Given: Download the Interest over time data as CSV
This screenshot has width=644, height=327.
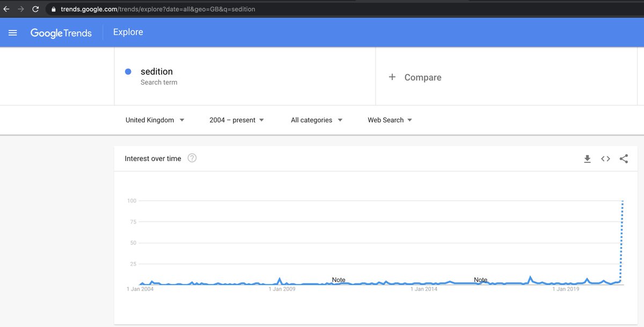Looking at the screenshot, I should 587,158.
